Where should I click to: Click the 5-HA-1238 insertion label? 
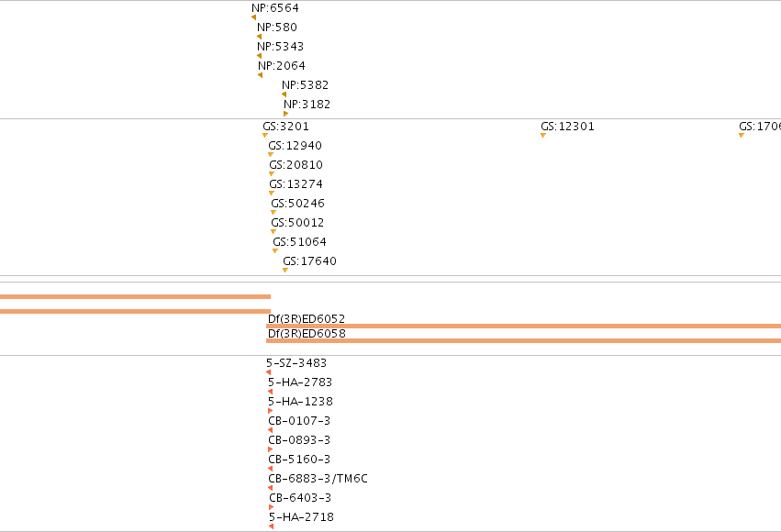click(x=300, y=402)
